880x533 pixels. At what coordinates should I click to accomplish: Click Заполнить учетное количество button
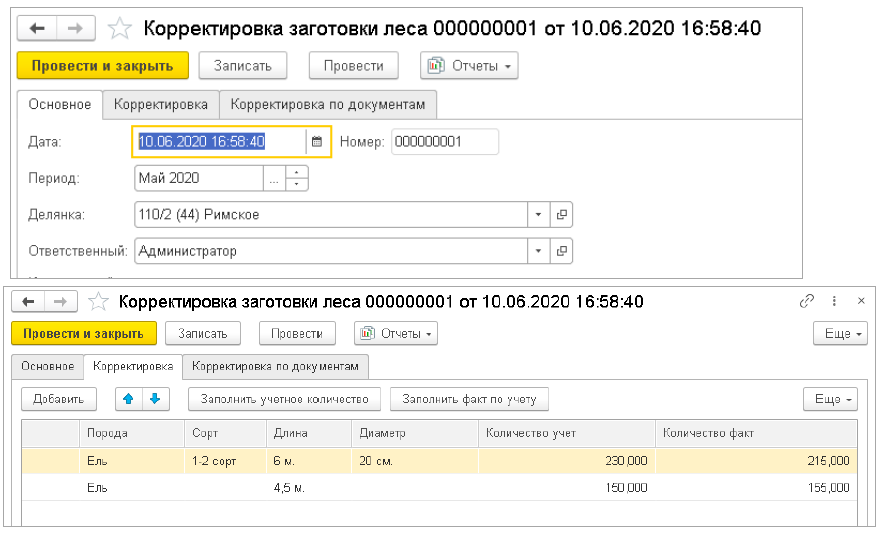click(285, 399)
